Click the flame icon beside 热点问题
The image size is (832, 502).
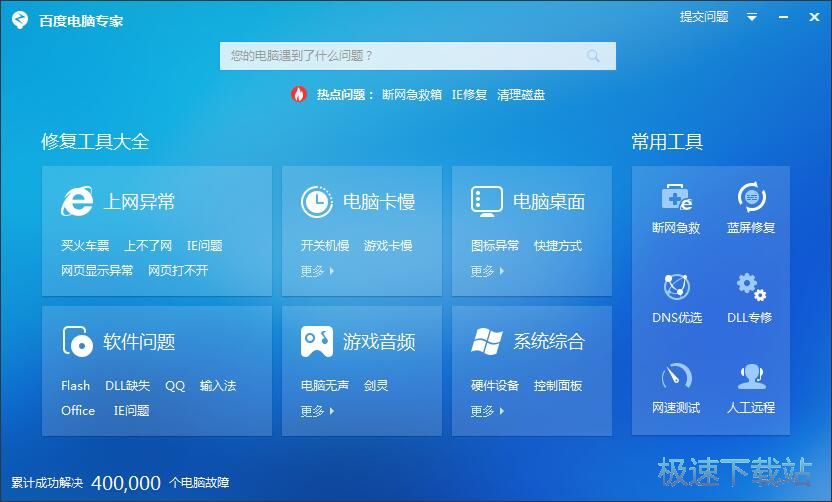point(299,94)
